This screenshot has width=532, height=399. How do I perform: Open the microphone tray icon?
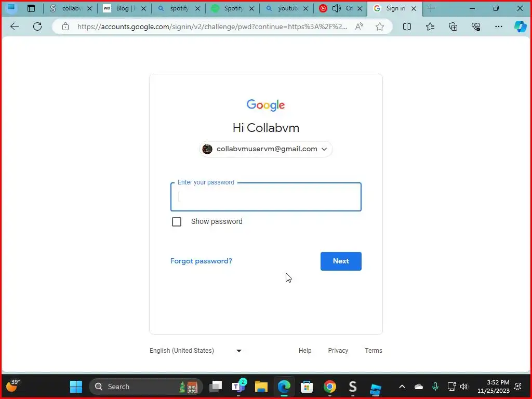pos(435,387)
